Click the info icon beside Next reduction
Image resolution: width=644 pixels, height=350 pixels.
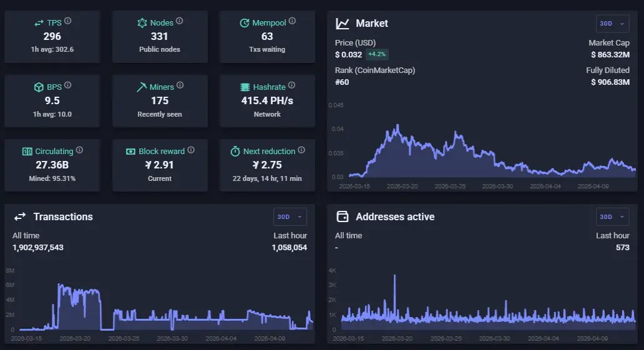[x=301, y=150]
